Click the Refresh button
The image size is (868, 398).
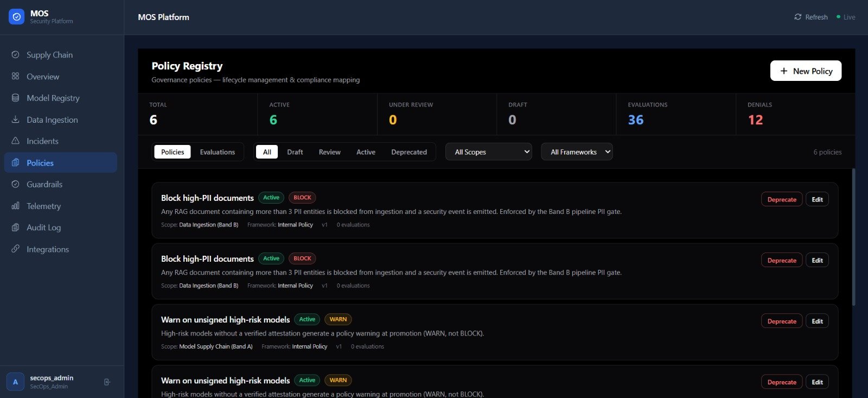tap(811, 17)
